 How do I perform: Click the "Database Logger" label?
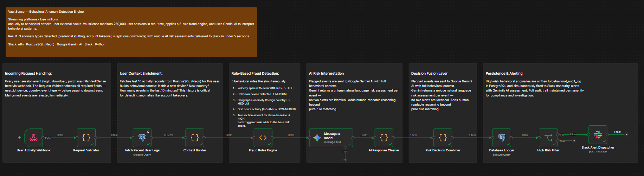(502, 150)
